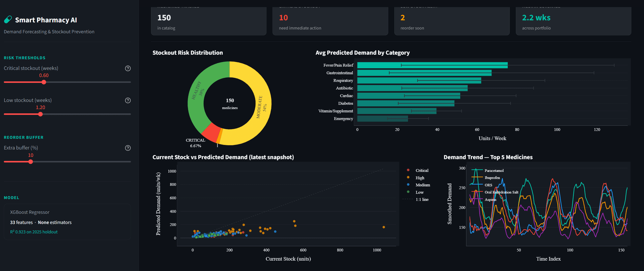Image resolution: width=644 pixels, height=271 pixels.
Task: Grab the Critical stockout slider handle
Action: click(44, 82)
